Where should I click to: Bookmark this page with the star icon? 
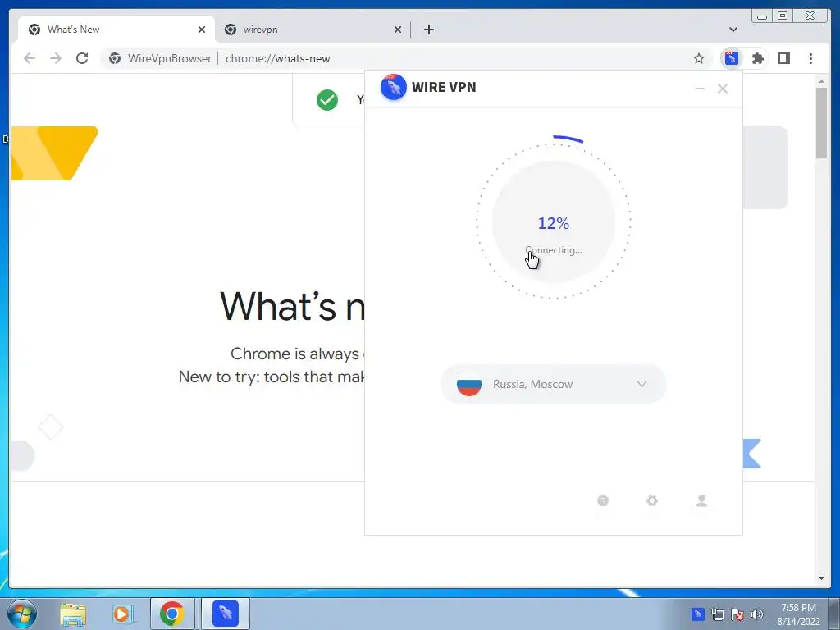coord(699,58)
